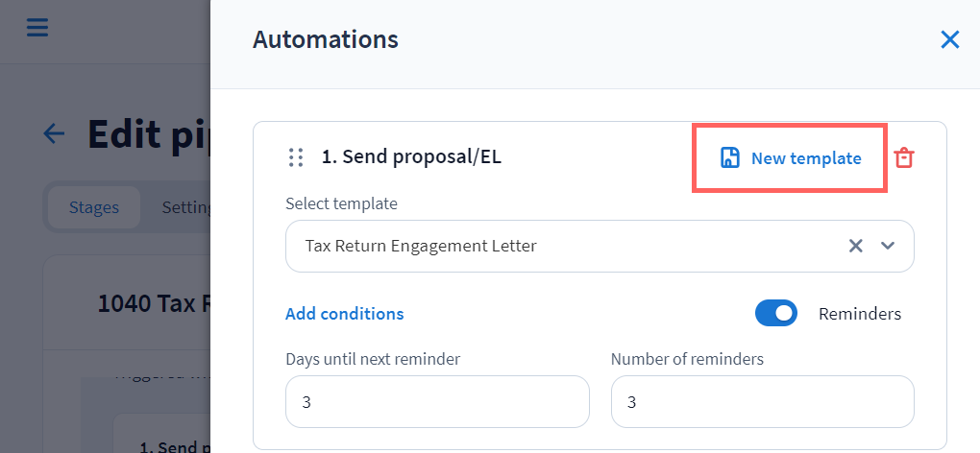Select the 1040 Tax pipeline heading
This screenshot has width=980, height=453.
(x=154, y=304)
